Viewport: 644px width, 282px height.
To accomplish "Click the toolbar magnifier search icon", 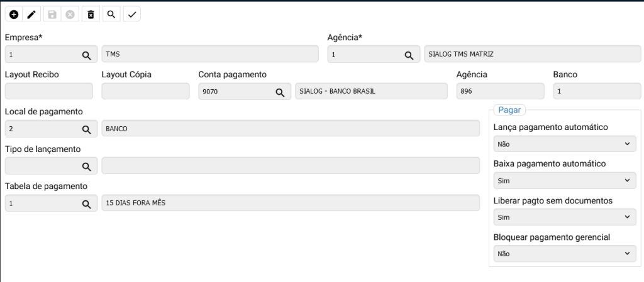I will click(x=111, y=14).
